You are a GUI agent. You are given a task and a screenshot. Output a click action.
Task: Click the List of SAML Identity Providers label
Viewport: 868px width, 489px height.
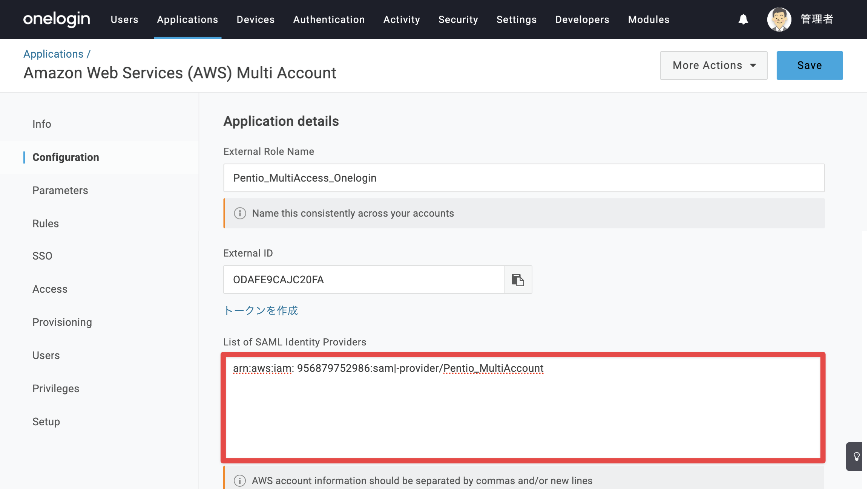(295, 342)
